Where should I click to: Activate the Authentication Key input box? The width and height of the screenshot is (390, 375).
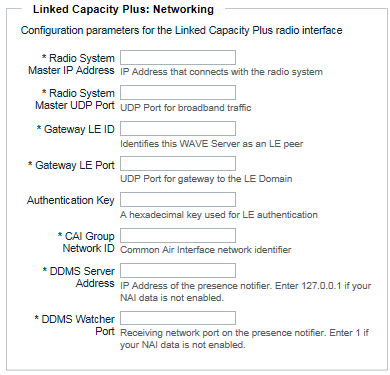(178, 199)
